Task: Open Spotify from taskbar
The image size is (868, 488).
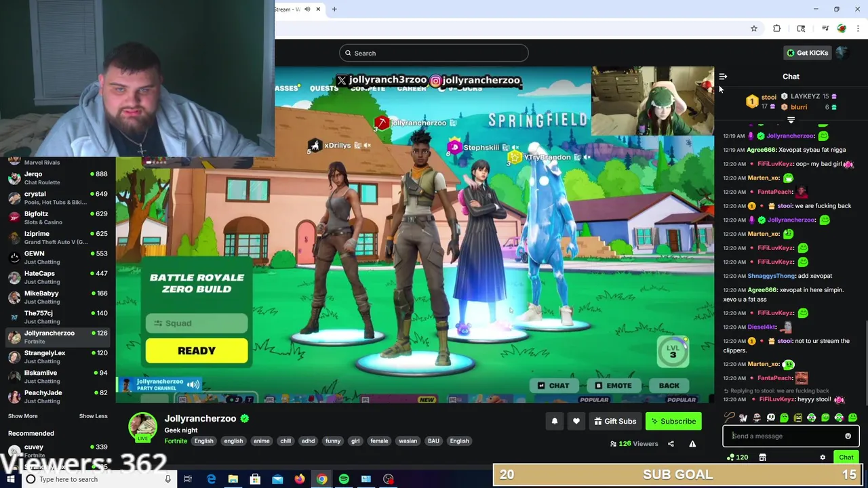Action: click(344, 479)
